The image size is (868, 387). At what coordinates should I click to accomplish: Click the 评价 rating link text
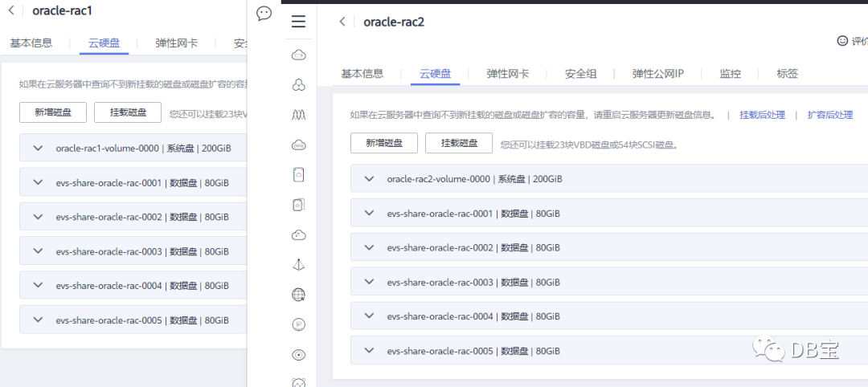pos(860,41)
